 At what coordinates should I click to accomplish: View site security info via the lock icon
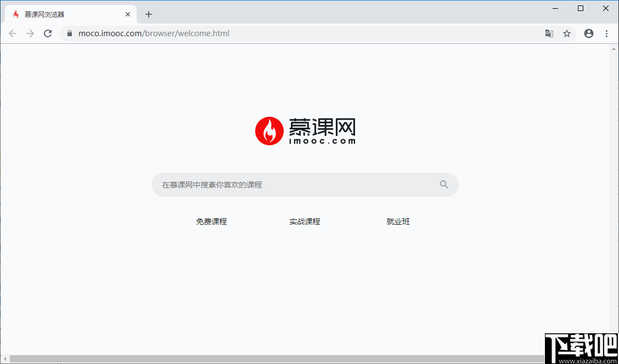coord(69,33)
